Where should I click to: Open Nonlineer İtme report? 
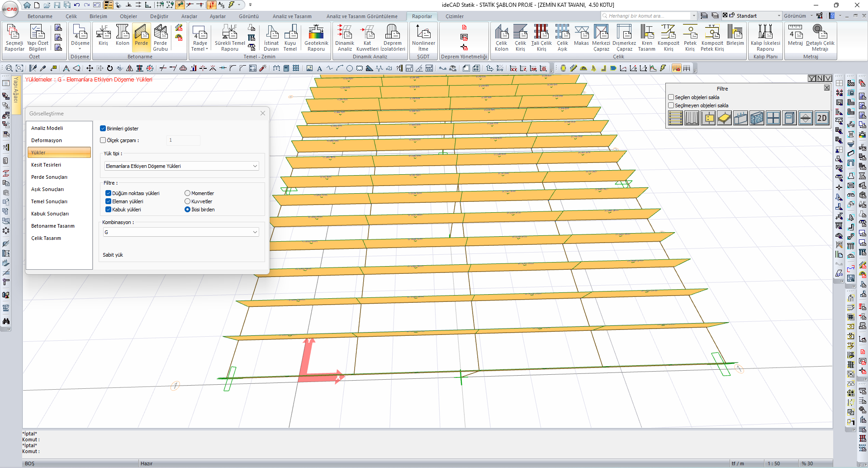(423, 38)
